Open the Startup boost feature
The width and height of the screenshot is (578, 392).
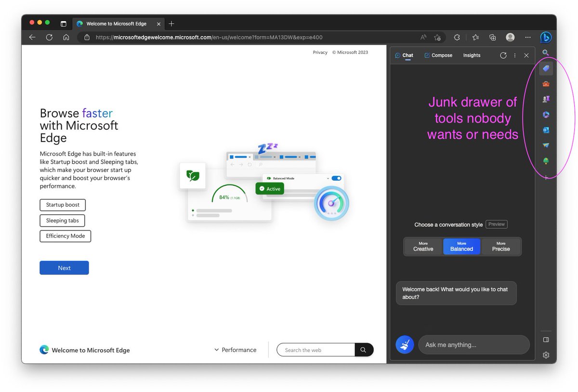(x=63, y=205)
